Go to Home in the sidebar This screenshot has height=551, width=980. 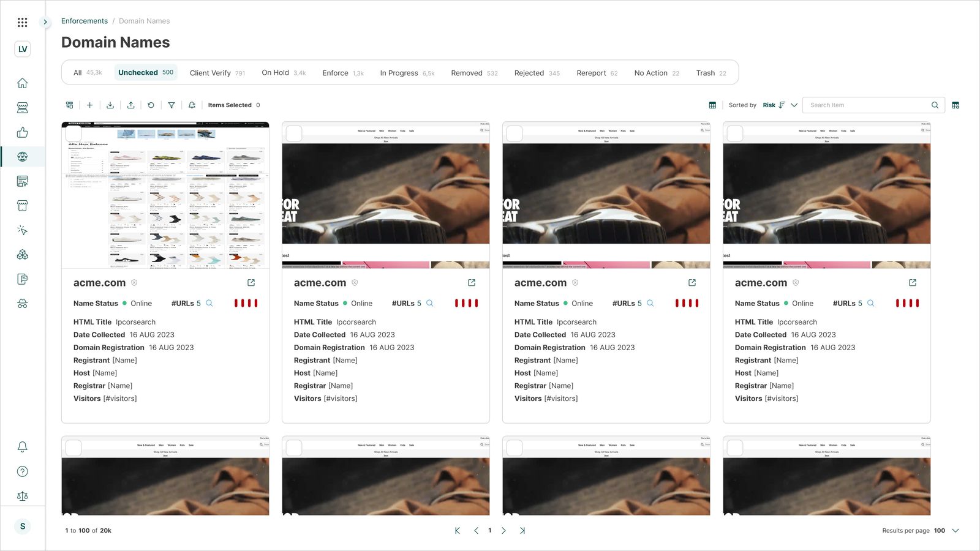23,83
